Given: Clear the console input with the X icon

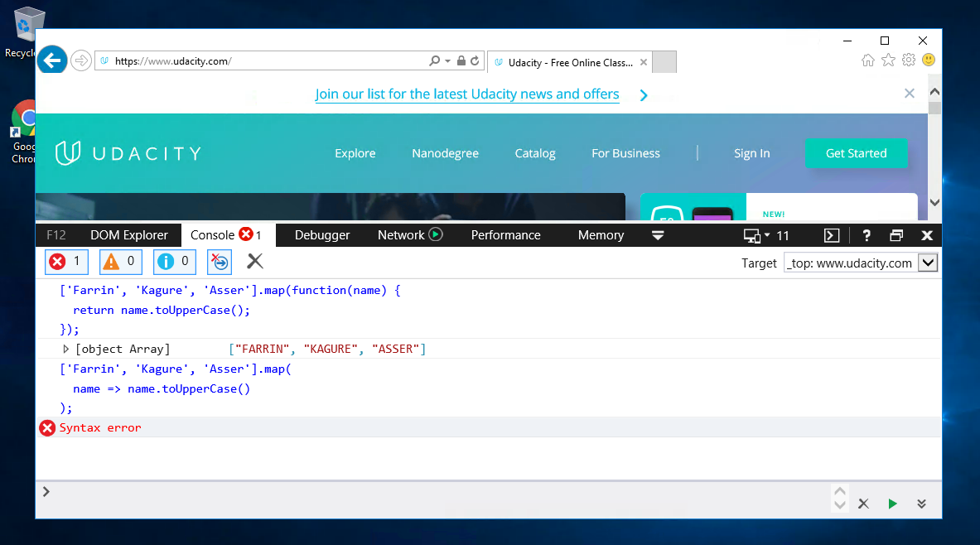Looking at the screenshot, I should tap(863, 504).
